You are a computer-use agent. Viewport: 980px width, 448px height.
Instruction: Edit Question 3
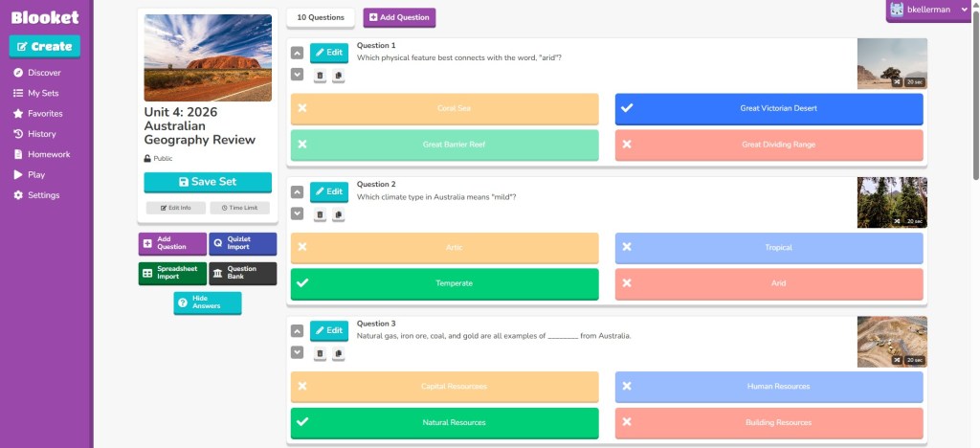pyautogui.click(x=329, y=329)
